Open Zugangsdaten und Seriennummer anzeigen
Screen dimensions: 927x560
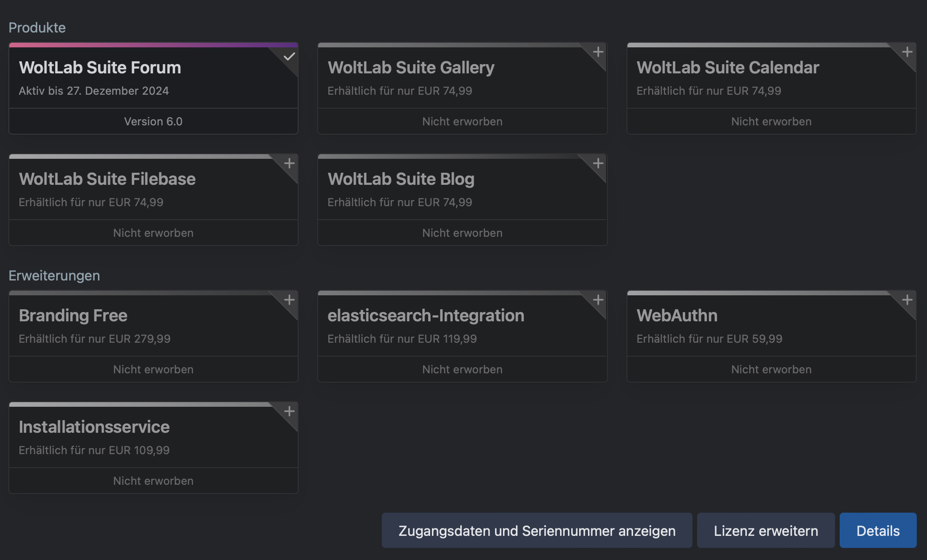(537, 531)
